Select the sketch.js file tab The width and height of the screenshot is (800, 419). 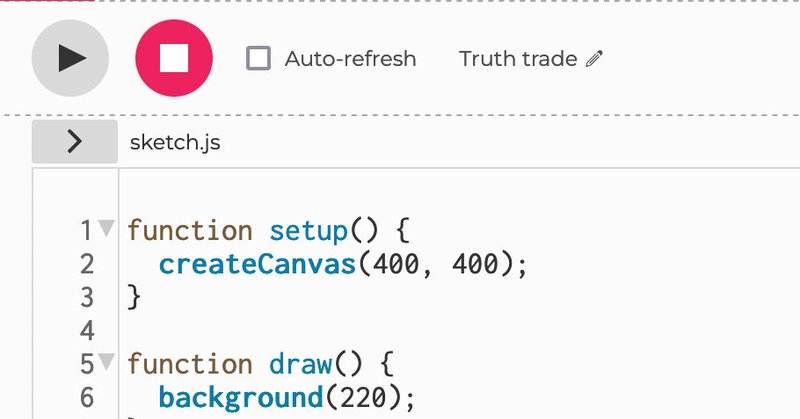point(175,142)
